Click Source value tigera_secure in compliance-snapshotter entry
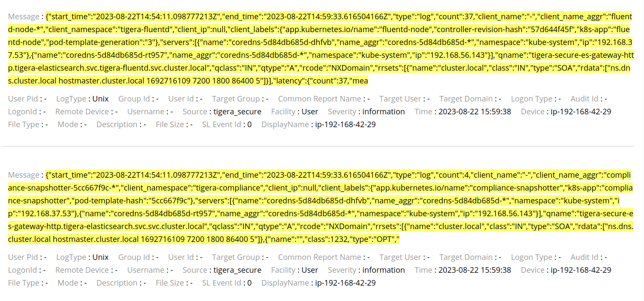644x301 pixels. coord(237,270)
